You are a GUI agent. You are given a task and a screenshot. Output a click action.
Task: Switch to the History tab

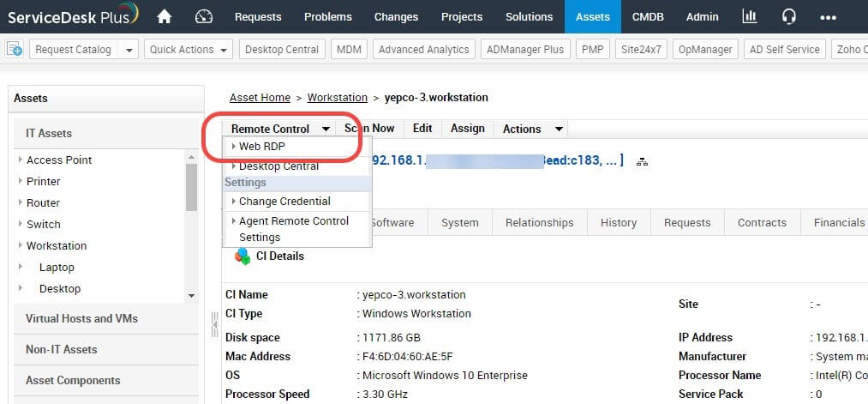point(619,222)
